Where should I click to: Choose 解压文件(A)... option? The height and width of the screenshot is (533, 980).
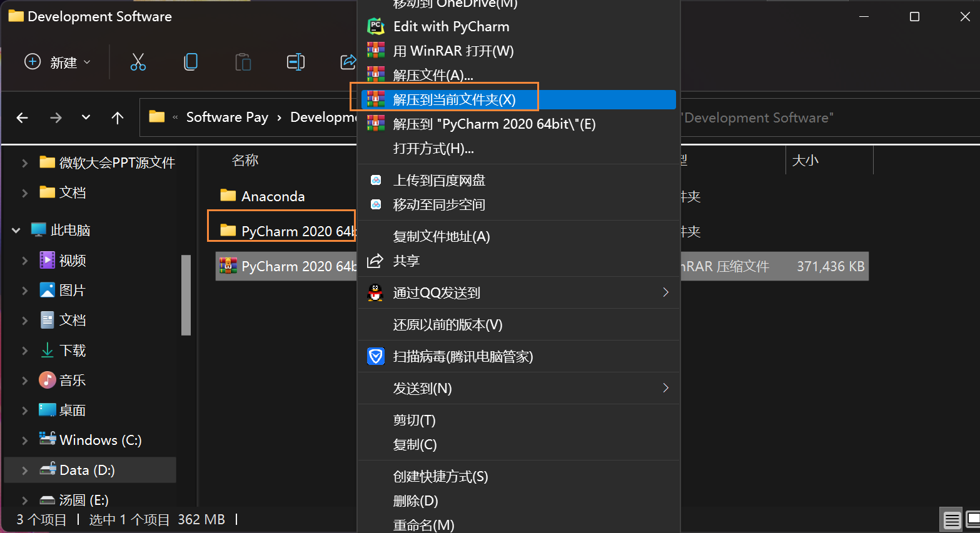tap(518, 75)
